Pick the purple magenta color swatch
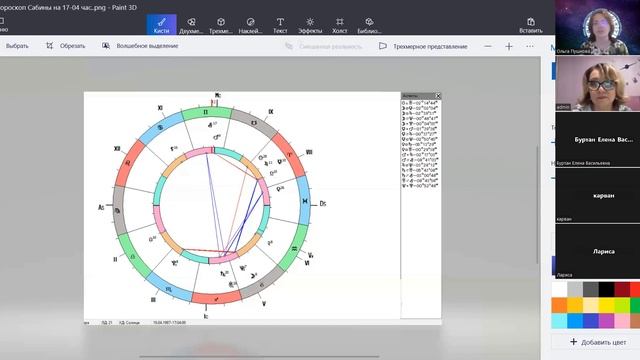 [606, 321]
